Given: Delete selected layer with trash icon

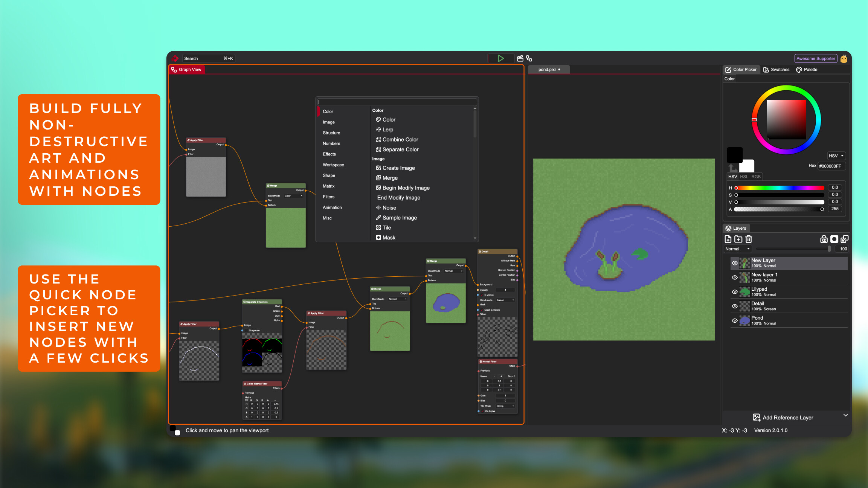Looking at the screenshot, I should tap(749, 239).
